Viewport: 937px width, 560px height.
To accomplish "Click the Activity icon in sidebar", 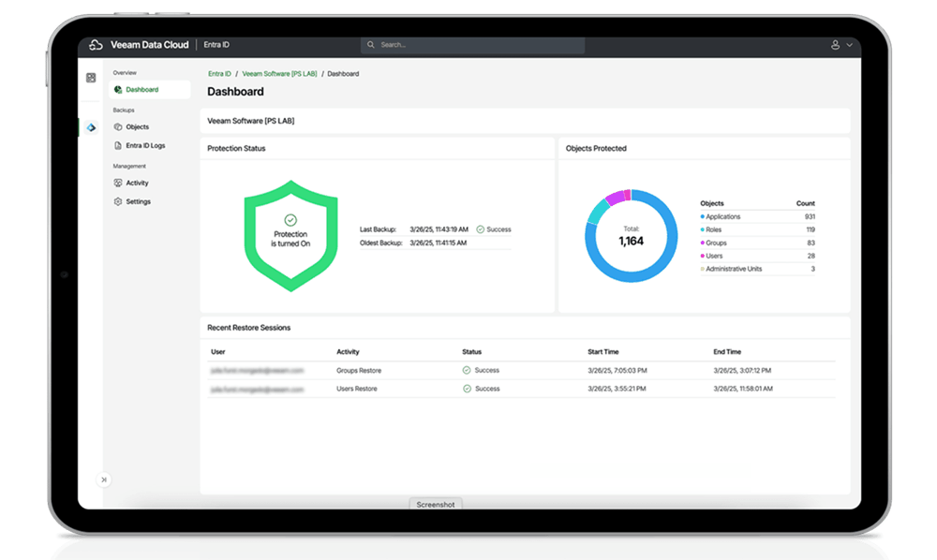I will pos(118,183).
